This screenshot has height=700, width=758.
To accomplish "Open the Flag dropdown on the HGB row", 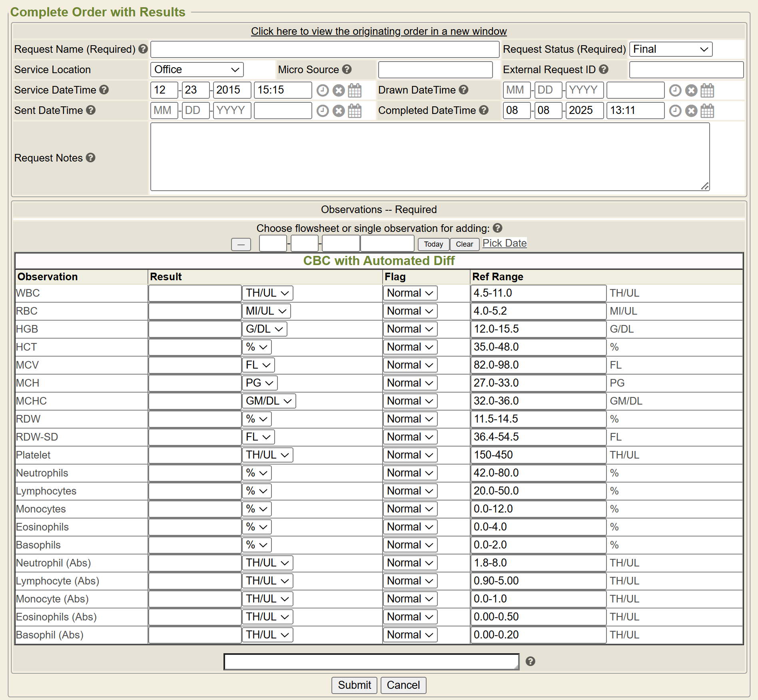I will [x=410, y=329].
